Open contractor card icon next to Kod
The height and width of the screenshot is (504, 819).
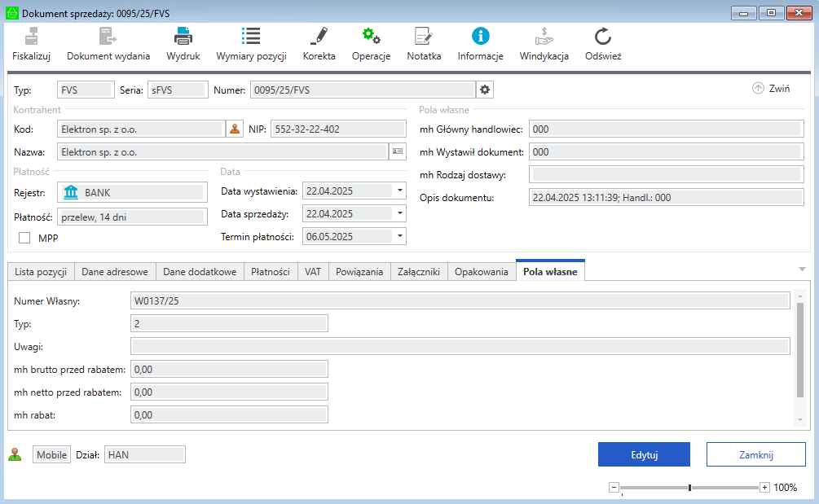(235, 129)
